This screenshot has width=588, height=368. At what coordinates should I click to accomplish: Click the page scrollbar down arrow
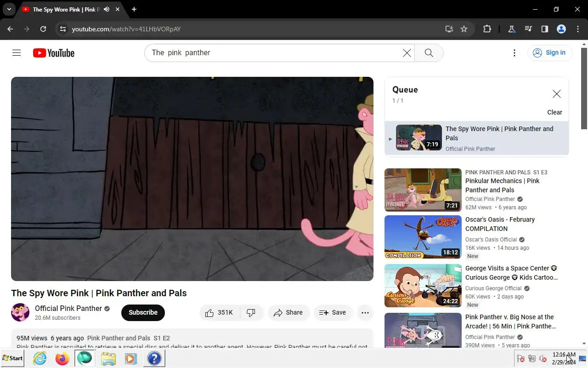tap(584, 344)
